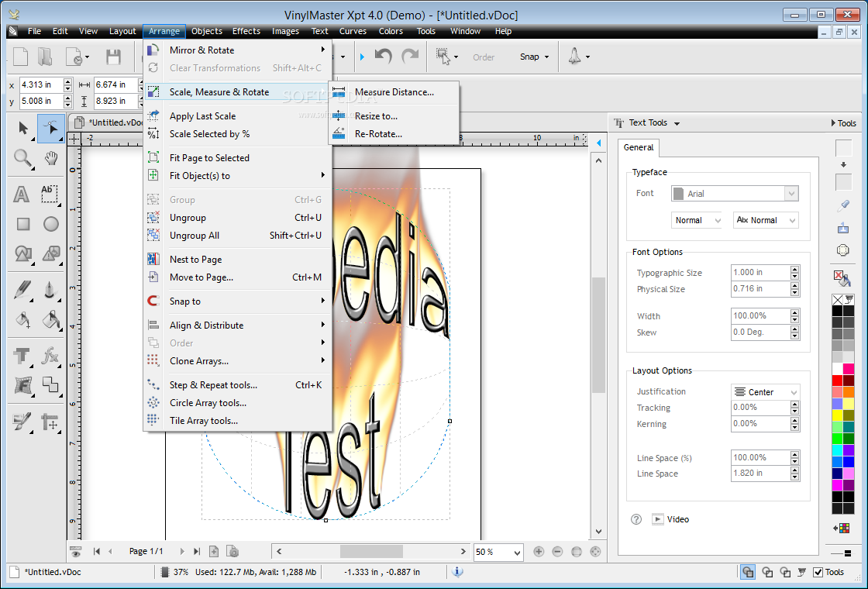Pick the cyan color swatch
868x589 pixels.
coord(837,450)
